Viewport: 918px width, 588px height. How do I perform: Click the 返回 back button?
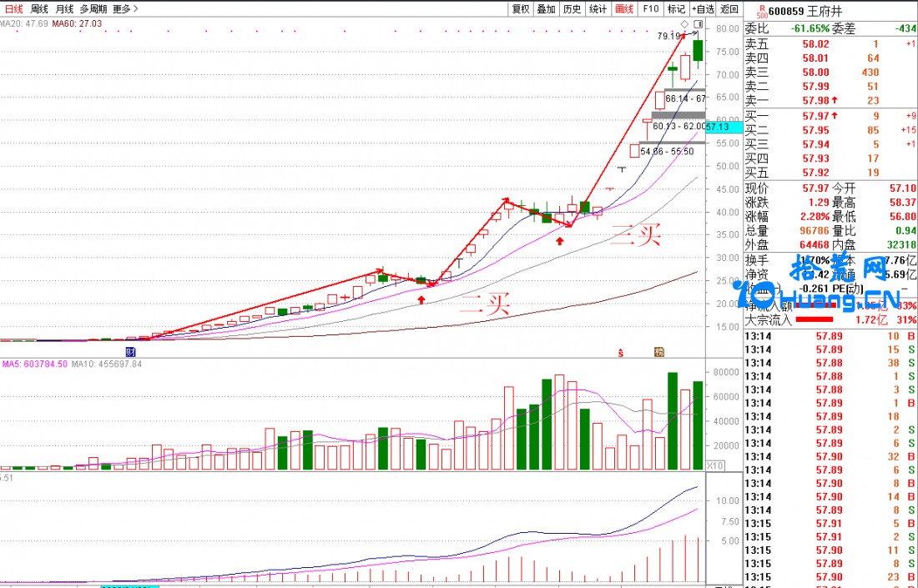(x=729, y=9)
